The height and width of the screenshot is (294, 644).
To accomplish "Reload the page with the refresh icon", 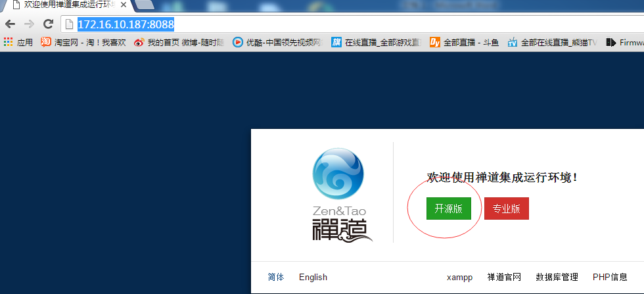I will (49, 24).
